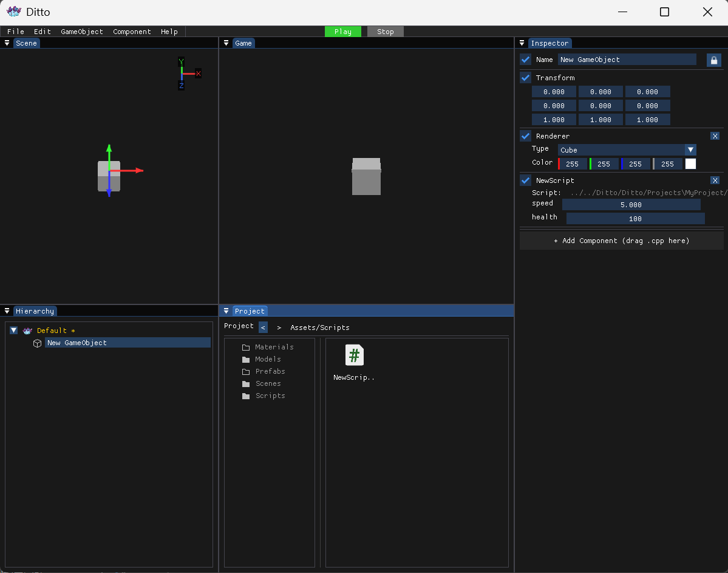Screen dimensions: 728x573
Task: Open the Component menu
Action: pos(132,32)
